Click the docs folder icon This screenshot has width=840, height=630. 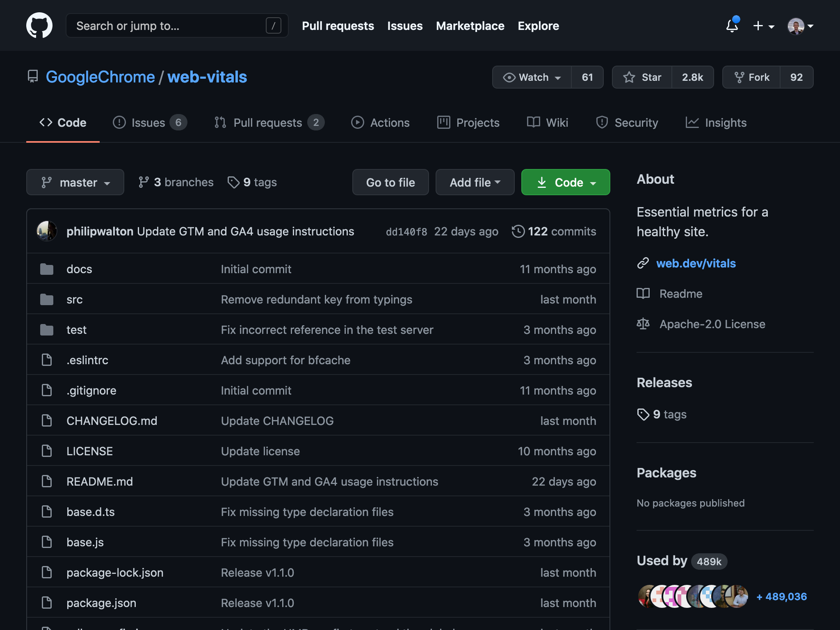[47, 269]
